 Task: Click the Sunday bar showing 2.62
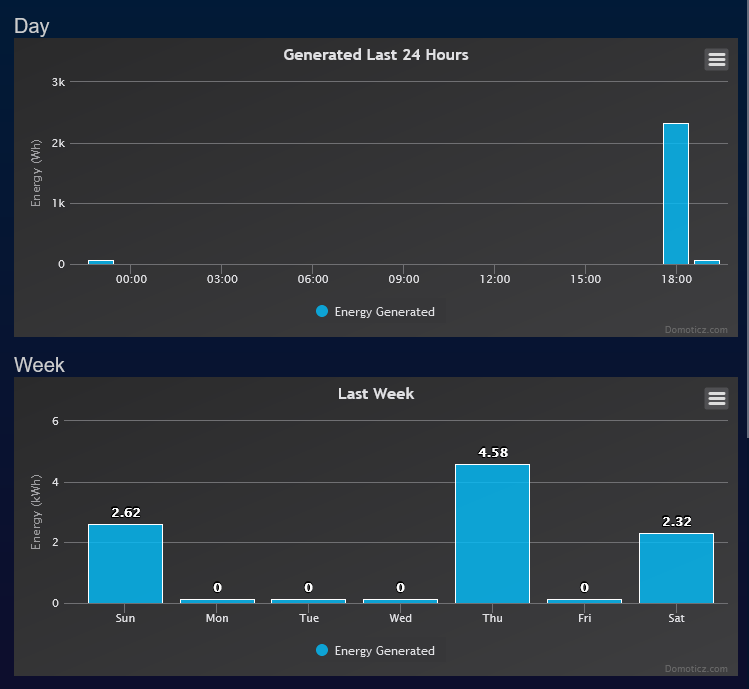(125, 564)
